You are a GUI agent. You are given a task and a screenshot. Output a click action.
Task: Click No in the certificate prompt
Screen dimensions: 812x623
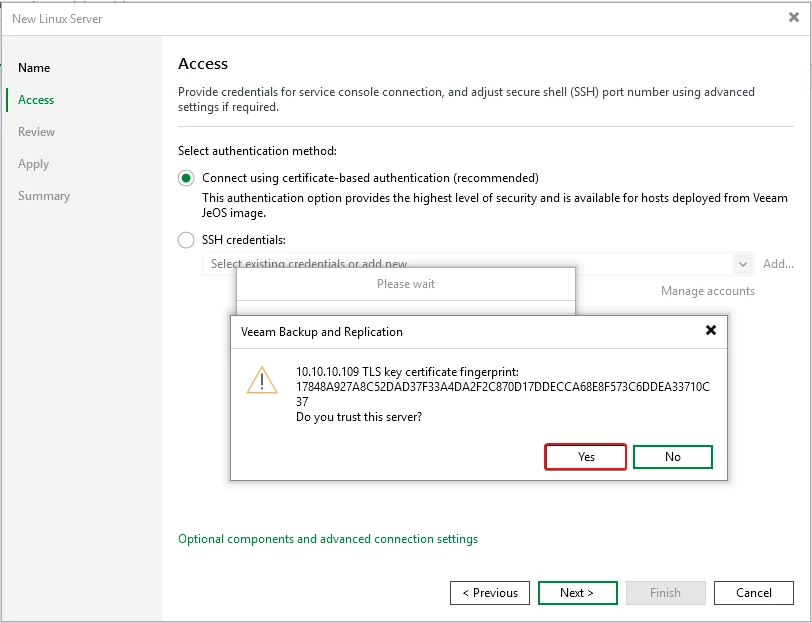click(673, 457)
